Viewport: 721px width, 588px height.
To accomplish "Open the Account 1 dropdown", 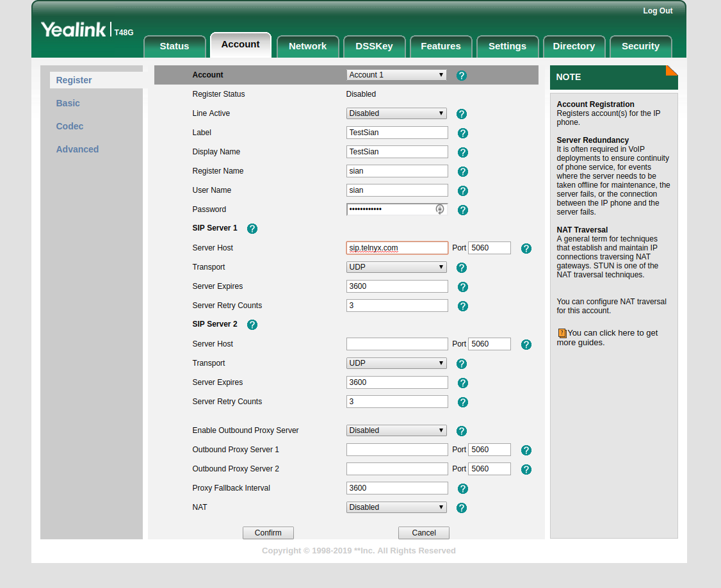I will pos(396,75).
